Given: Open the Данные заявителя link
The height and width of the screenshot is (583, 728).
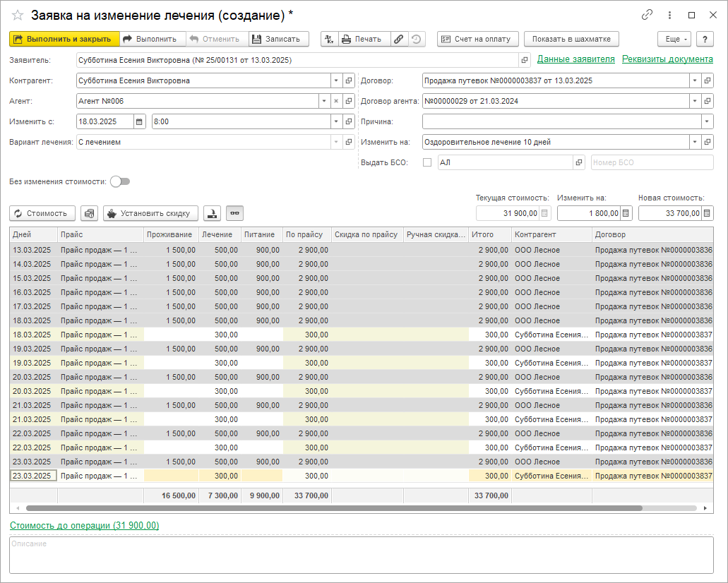Looking at the screenshot, I should 575,59.
